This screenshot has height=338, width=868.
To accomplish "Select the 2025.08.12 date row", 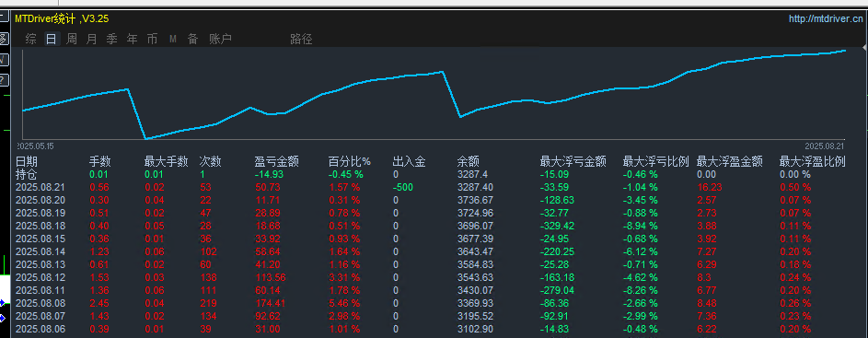I will pos(41,277).
